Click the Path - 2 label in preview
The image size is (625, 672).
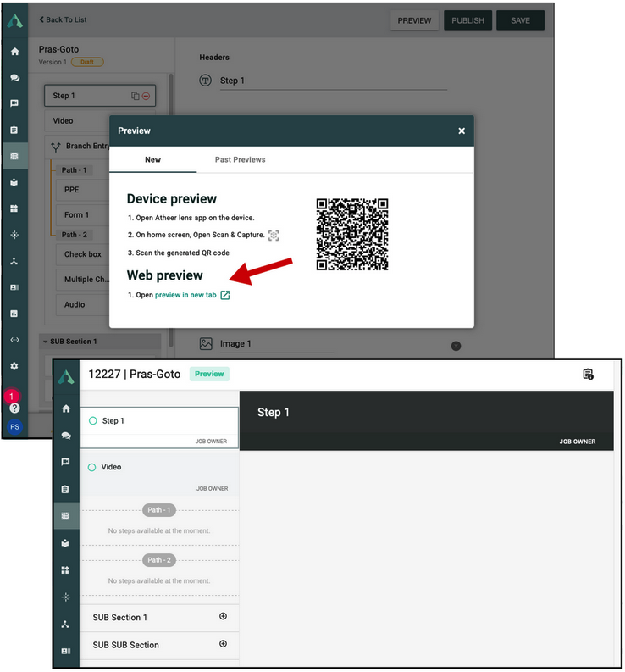[x=159, y=560]
